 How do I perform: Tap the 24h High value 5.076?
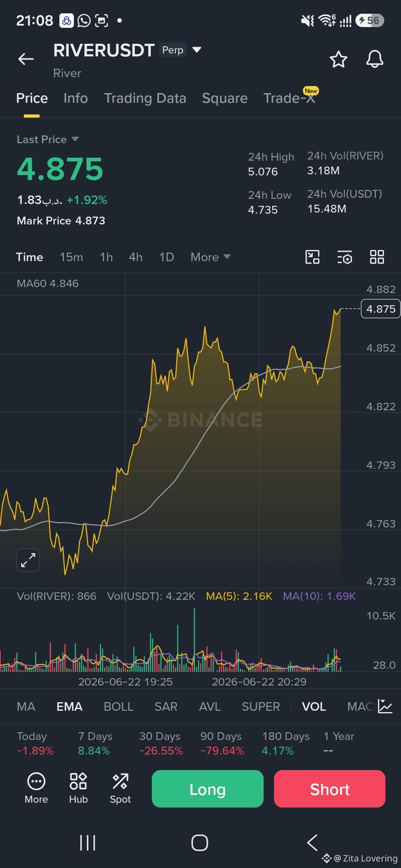pos(263,172)
